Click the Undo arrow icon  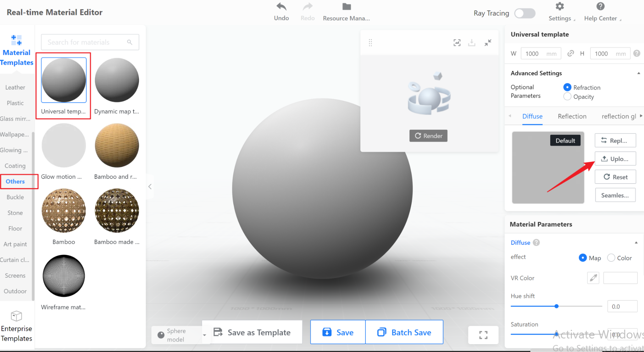281,7
